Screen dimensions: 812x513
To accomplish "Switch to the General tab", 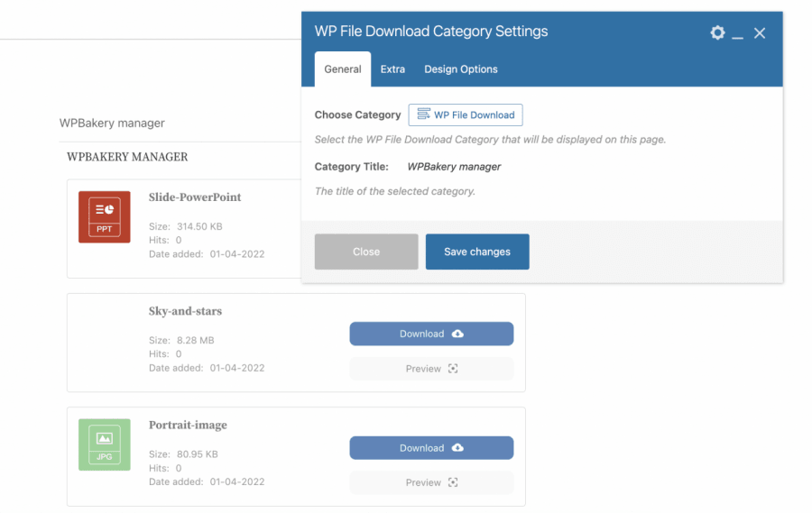I will 343,69.
